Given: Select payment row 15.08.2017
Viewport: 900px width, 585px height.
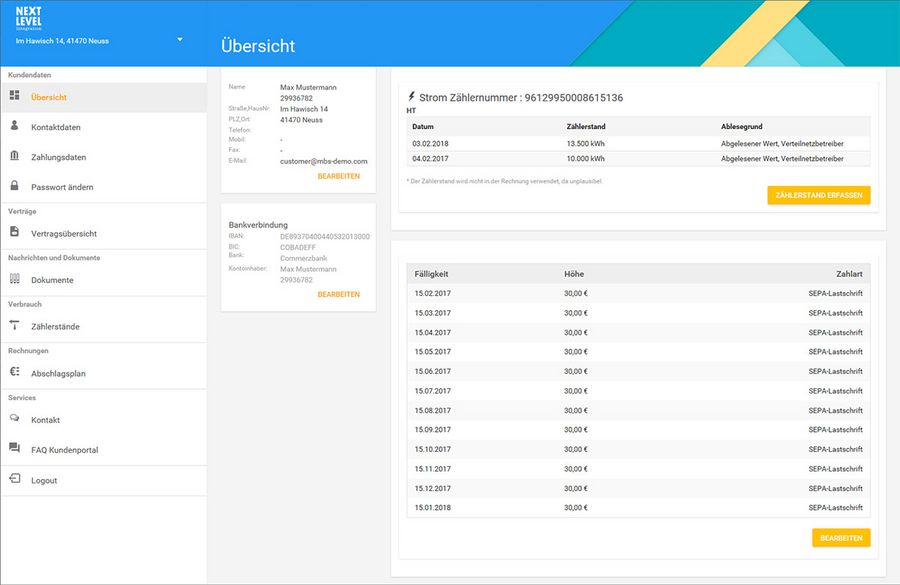Looking at the screenshot, I should click(638, 410).
